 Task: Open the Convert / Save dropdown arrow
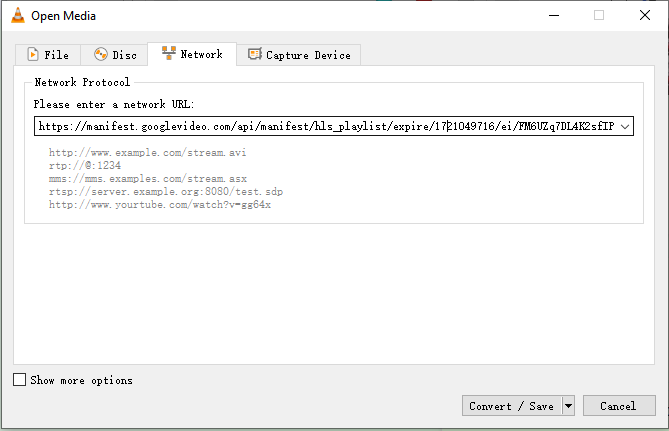coord(568,406)
